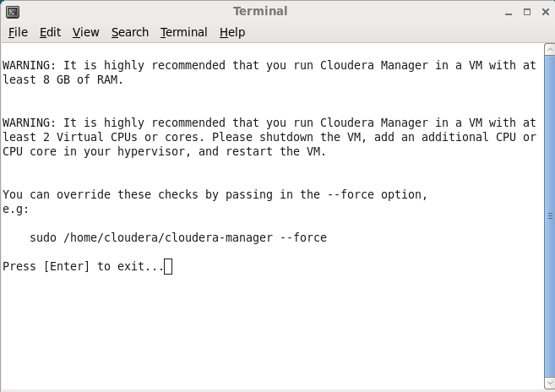
Task: Open the Search menu
Action: 130,32
